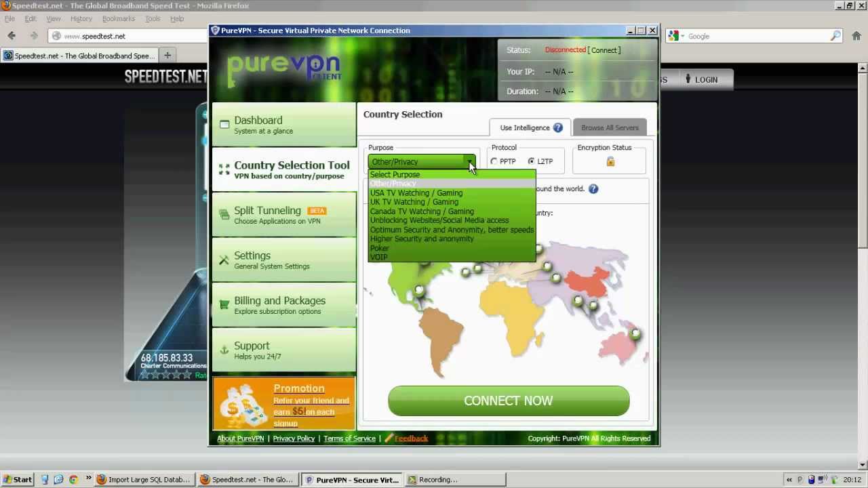Open the About PureVPN link
Screen dimensions: 868x488
[241, 439]
